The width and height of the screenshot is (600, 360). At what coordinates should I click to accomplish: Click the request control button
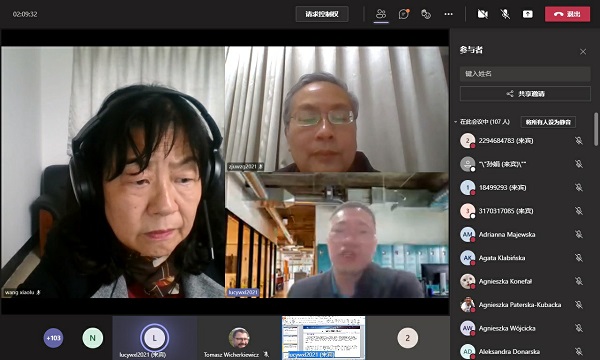click(x=322, y=14)
